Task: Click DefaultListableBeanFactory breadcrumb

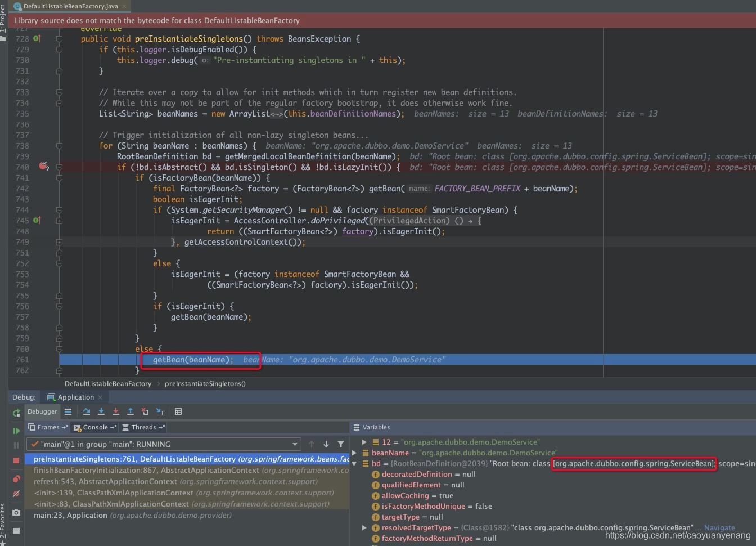Action: coord(108,383)
